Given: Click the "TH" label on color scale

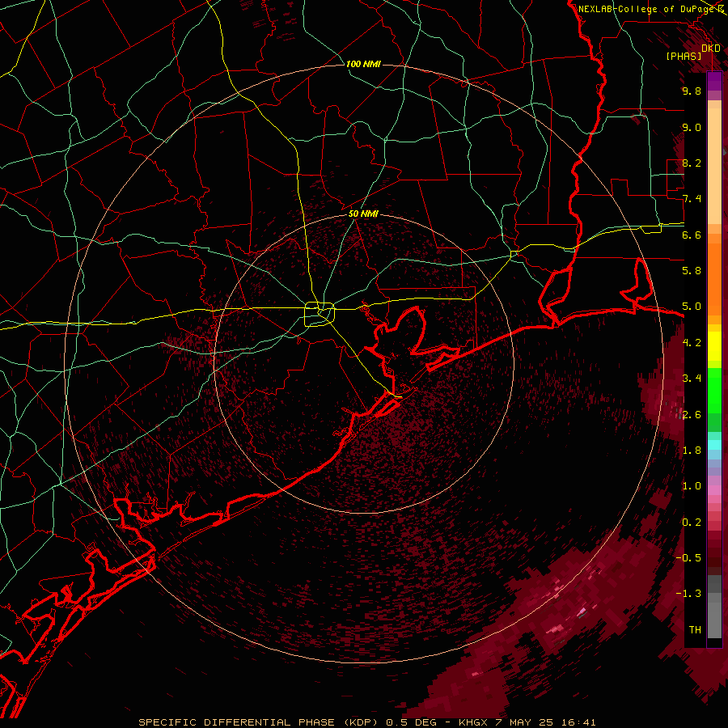Looking at the screenshot, I should coord(695,630).
